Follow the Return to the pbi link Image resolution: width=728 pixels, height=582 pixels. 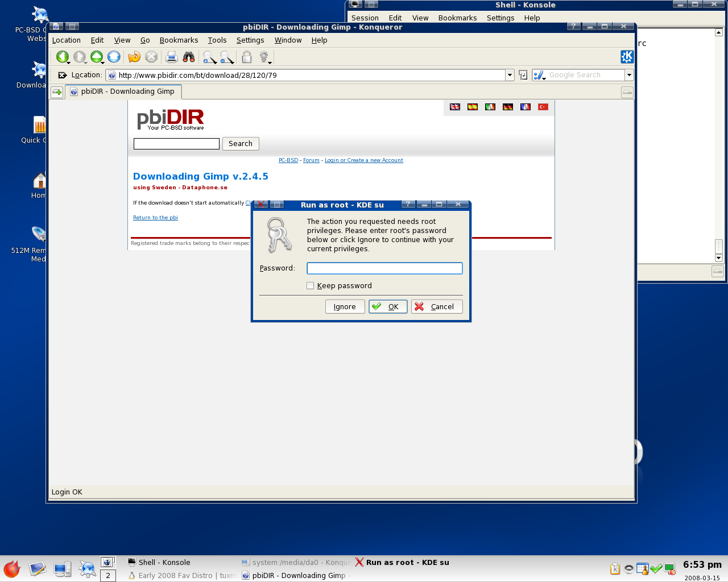155,218
